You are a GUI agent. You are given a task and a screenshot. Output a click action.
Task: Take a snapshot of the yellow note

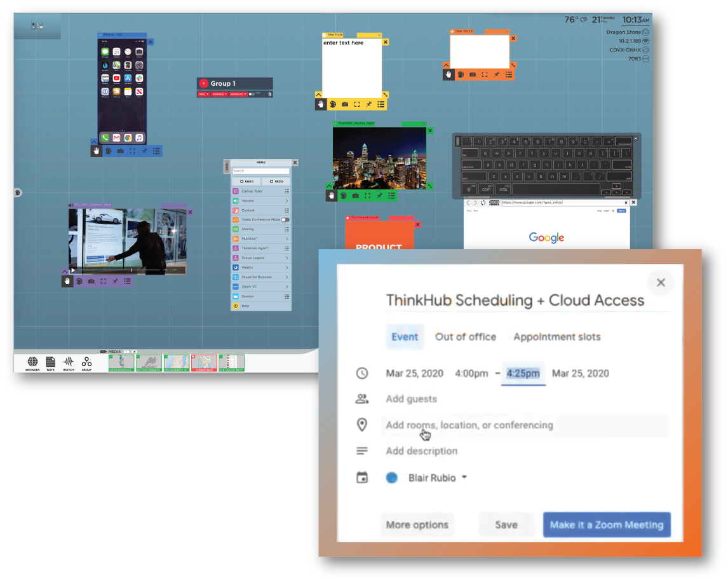tap(345, 104)
